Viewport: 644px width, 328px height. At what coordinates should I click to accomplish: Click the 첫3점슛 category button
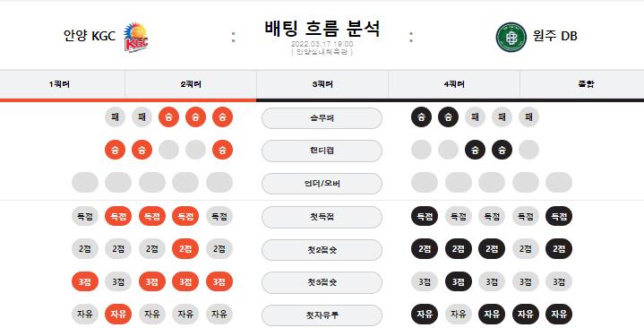pos(322,283)
